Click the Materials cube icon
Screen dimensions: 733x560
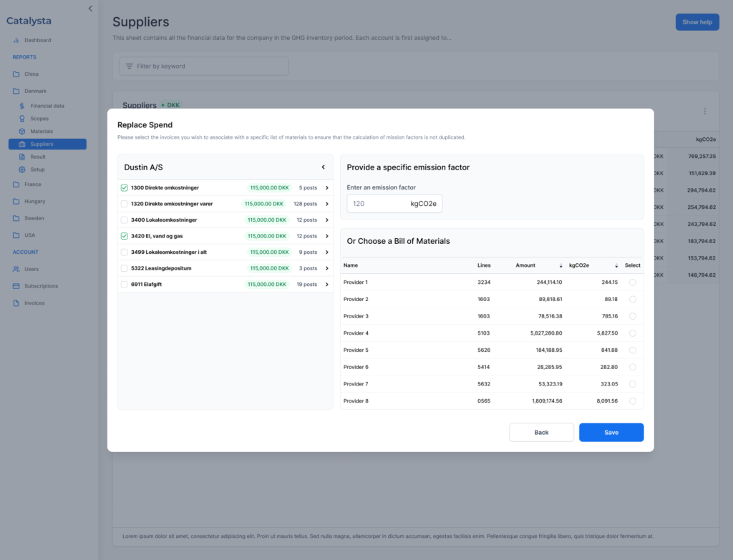[22, 132]
